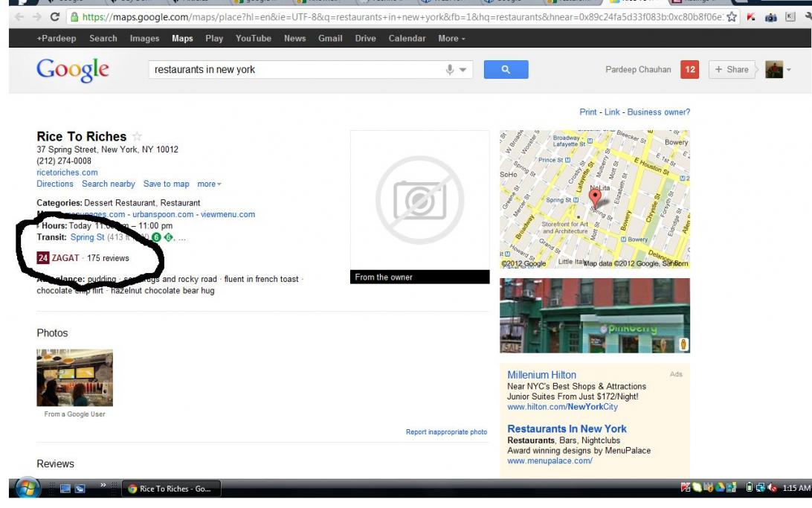This screenshot has width=812, height=508.
Task: Open the search box dropdown arrow
Action: [x=463, y=69]
